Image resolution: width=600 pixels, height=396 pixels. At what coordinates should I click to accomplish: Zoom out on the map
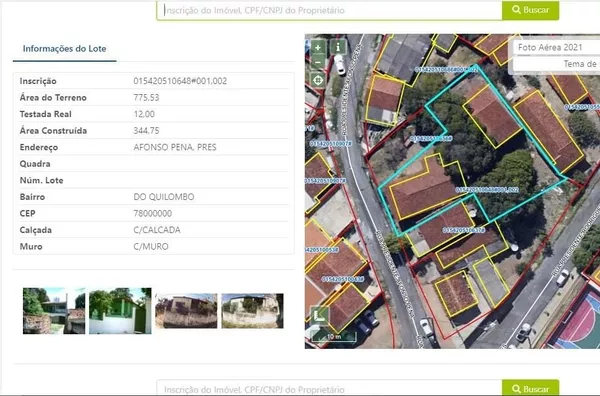318,62
